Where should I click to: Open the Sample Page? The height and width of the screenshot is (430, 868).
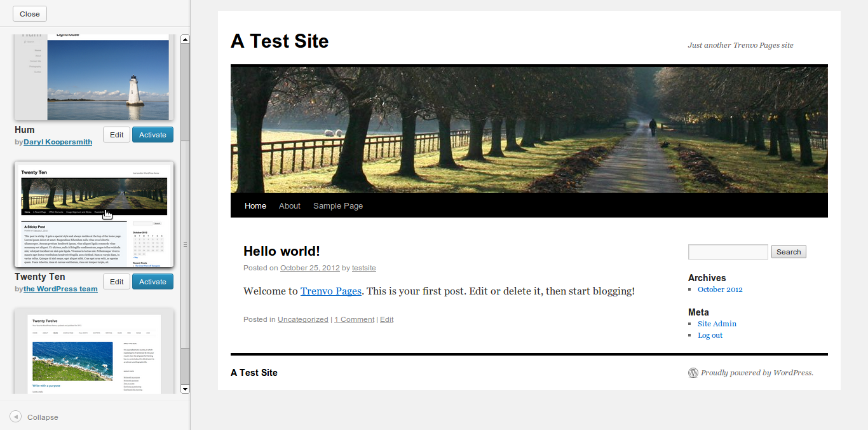[338, 205]
